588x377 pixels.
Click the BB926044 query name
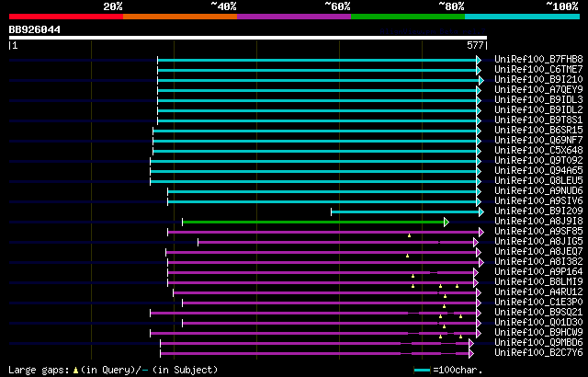point(35,30)
